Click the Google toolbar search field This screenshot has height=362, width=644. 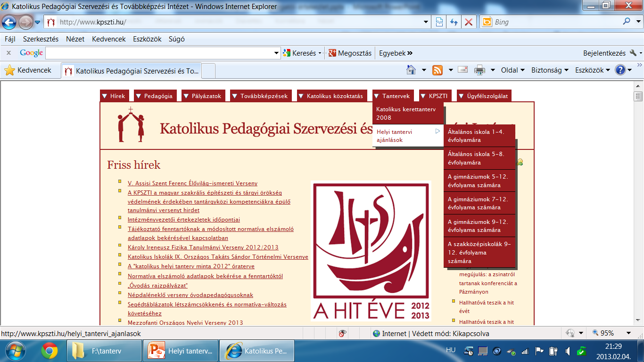click(x=159, y=53)
